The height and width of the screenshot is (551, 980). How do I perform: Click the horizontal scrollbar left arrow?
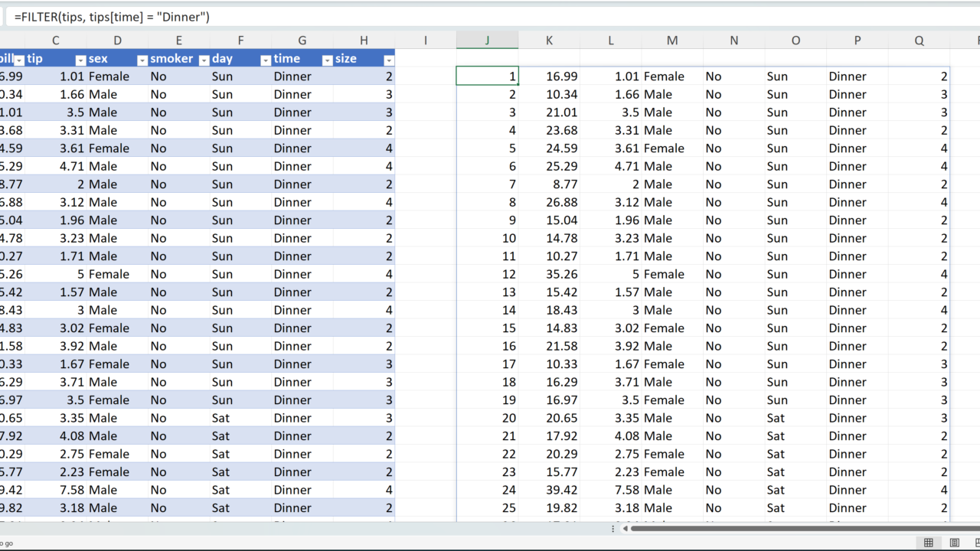point(625,528)
